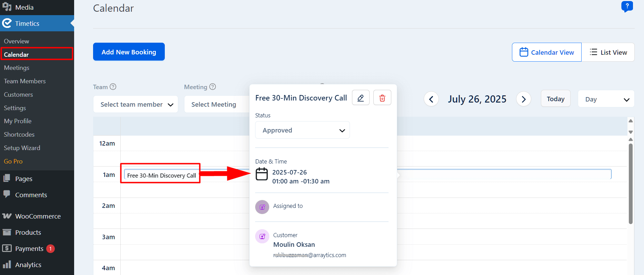Open Team Members menu item

click(x=25, y=81)
